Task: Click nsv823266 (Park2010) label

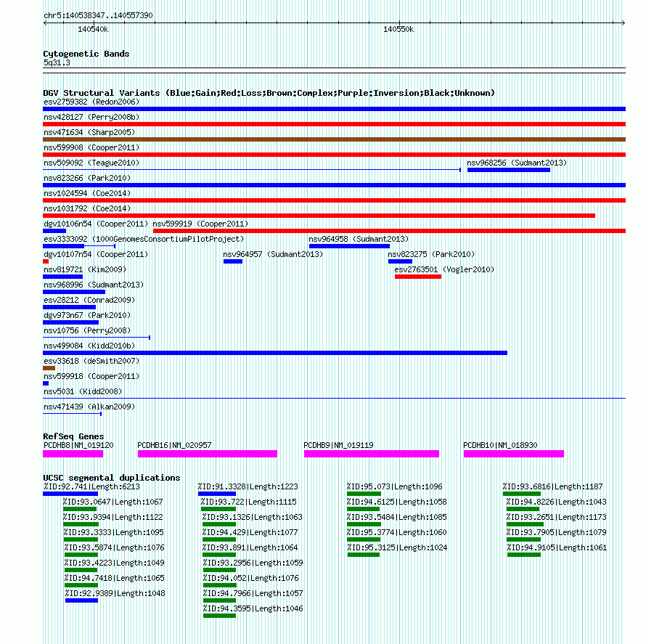Action: click(x=87, y=178)
